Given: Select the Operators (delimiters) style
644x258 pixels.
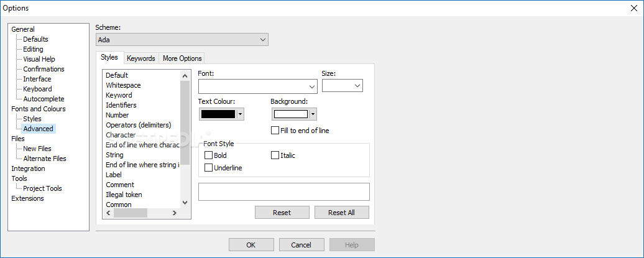Looking at the screenshot, I should [x=139, y=125].
